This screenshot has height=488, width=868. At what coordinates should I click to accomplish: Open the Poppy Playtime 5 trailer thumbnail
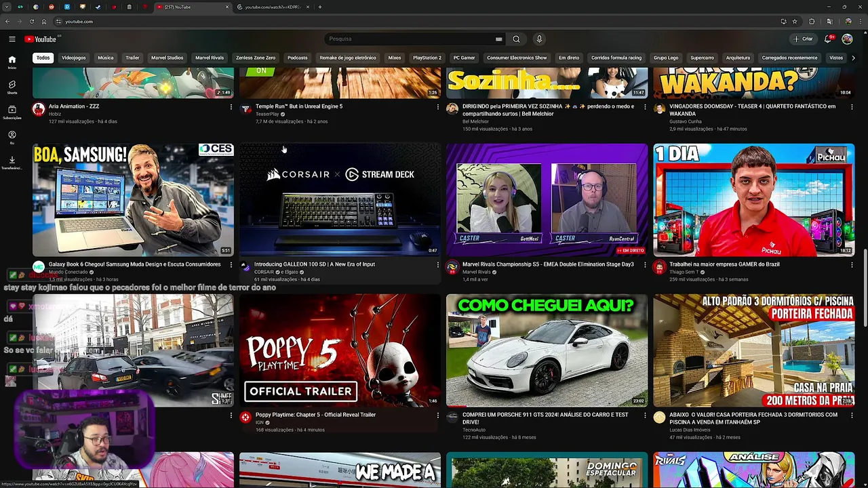[340, 350]
